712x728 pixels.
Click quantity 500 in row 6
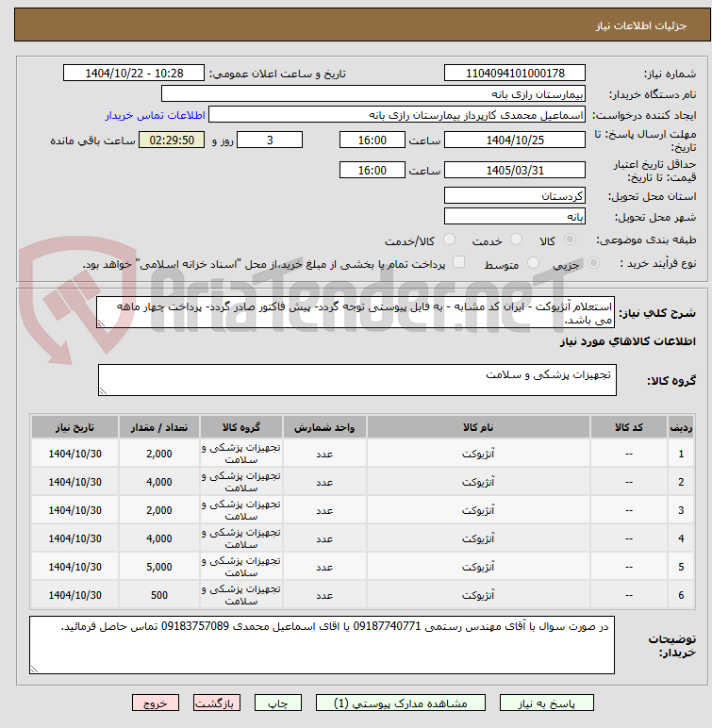point(158,595)
